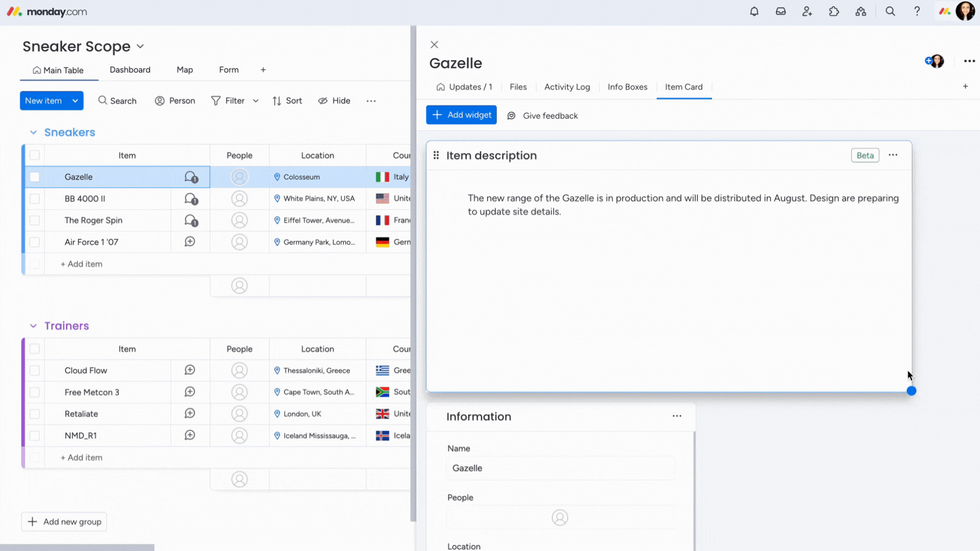Click Give feedback

tap(543, 116)
